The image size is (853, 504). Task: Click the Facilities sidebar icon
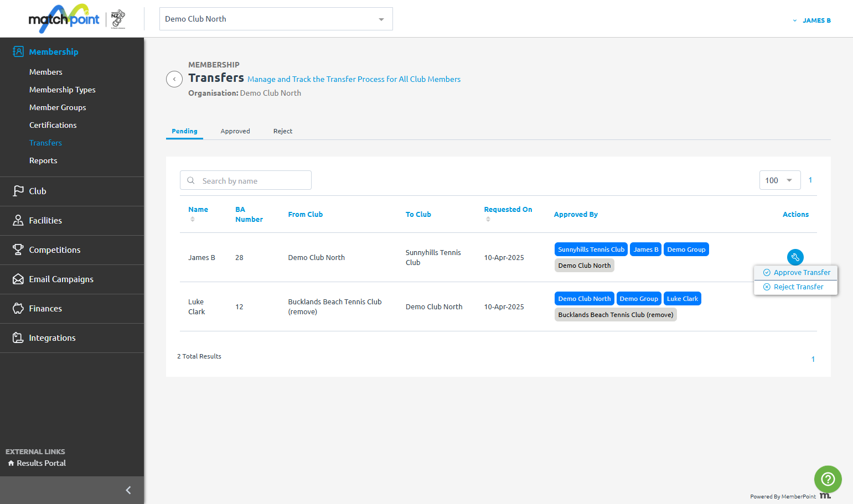tap(18, 220)
